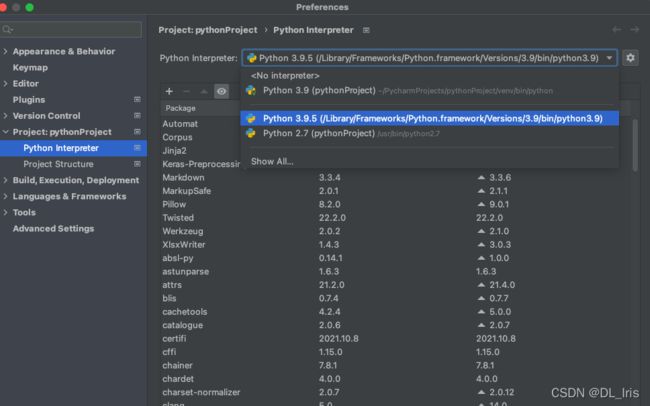Select the charset-normalizer package row
Screen dimensions: 650x406
coord(396,392)
